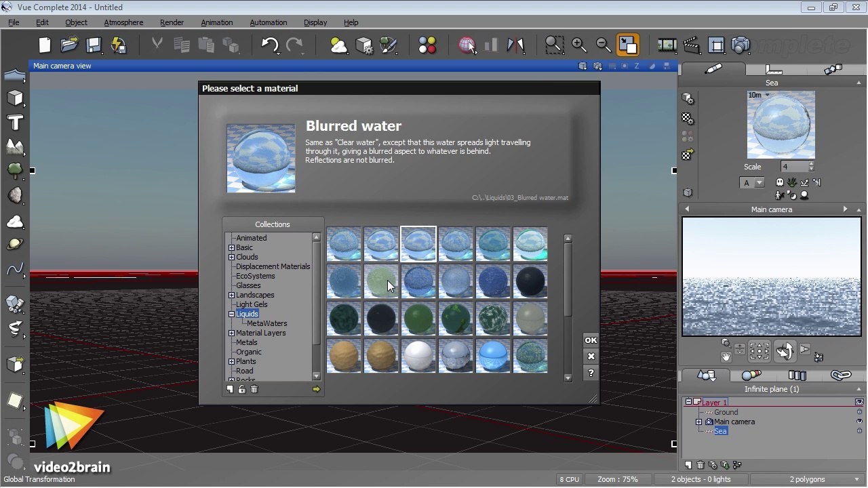Screen dimensions: 868x488
Task: Click the trash icon under Collections list
Action: click(x=254, y=389)
